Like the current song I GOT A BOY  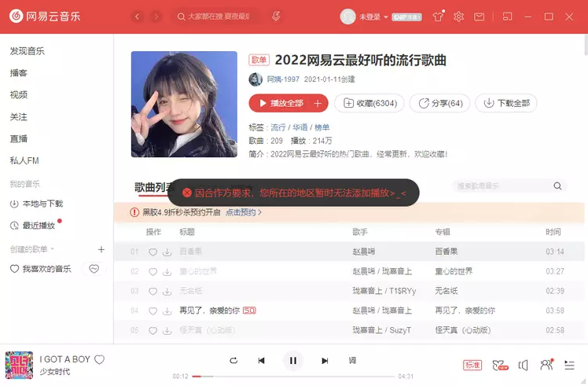[100, 359]
